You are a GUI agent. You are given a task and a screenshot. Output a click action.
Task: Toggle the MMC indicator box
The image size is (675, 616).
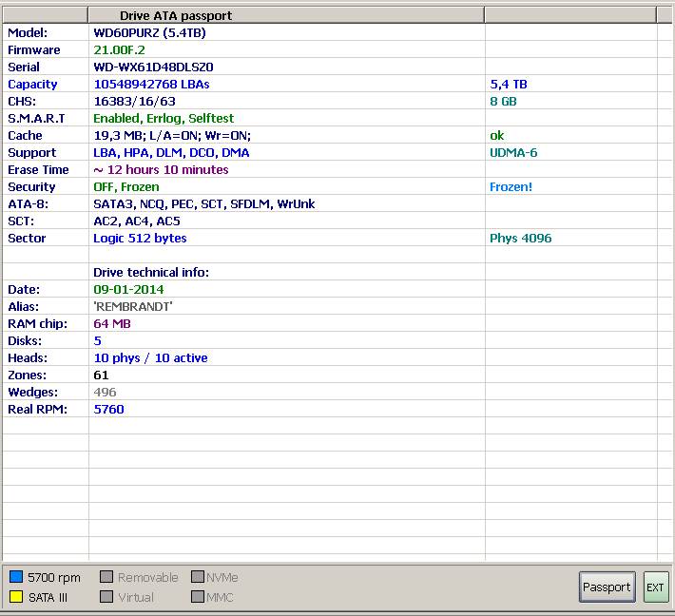pyautogui.click(x=198, y=597)
